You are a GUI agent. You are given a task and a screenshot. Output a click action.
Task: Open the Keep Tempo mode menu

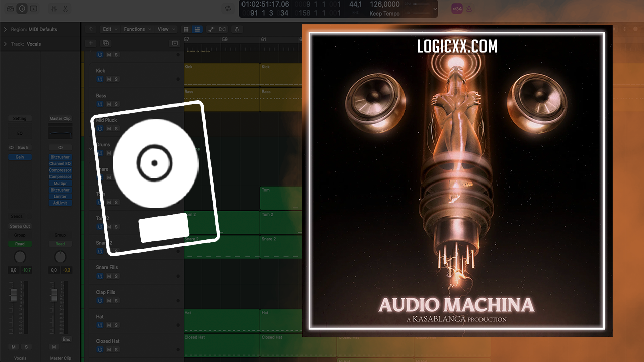[385, 14]
